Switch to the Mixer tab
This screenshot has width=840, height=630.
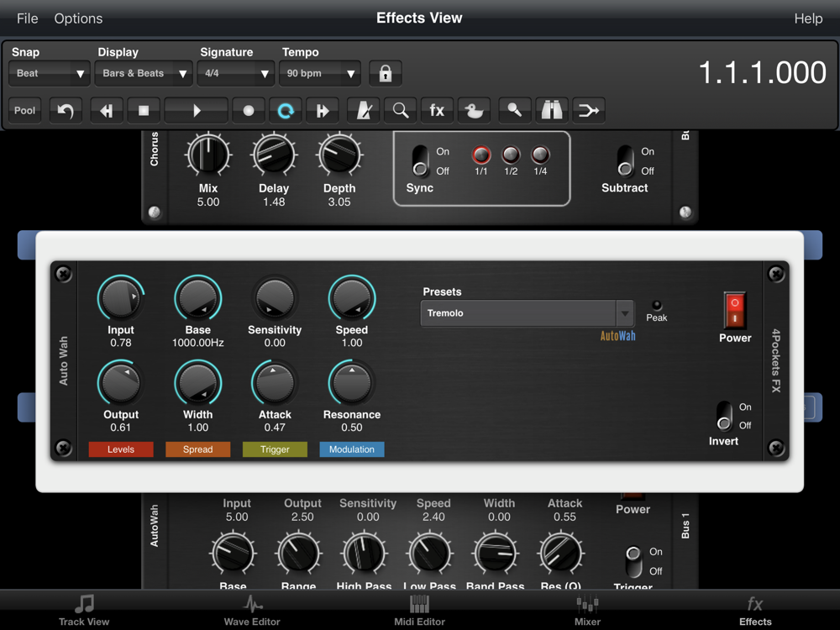587,610
